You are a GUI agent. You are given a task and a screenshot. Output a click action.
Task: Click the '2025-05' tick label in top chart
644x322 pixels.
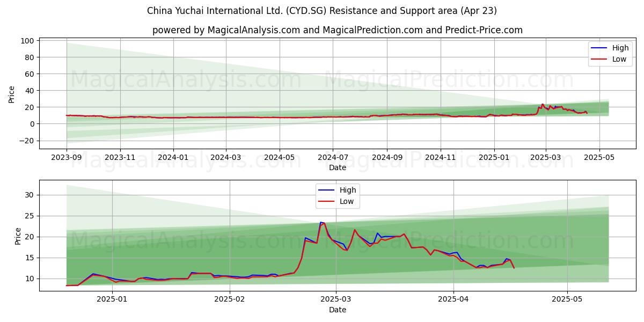coord(599,158)
